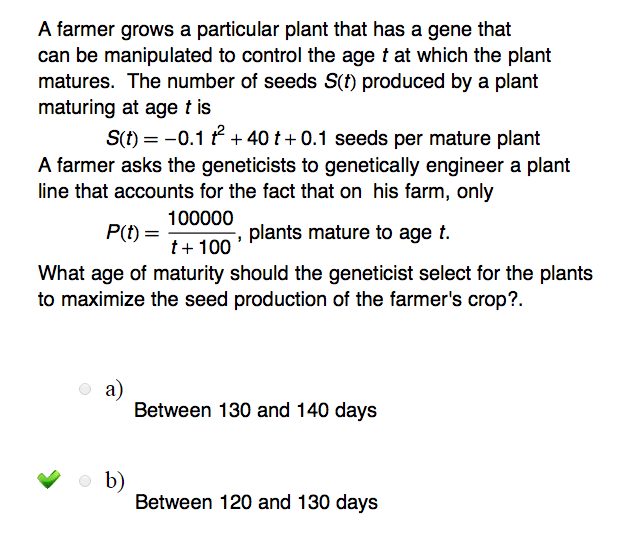Select radio button for option b)
Image resolution: width=641 pixels, height=544 pixels.
86,481
